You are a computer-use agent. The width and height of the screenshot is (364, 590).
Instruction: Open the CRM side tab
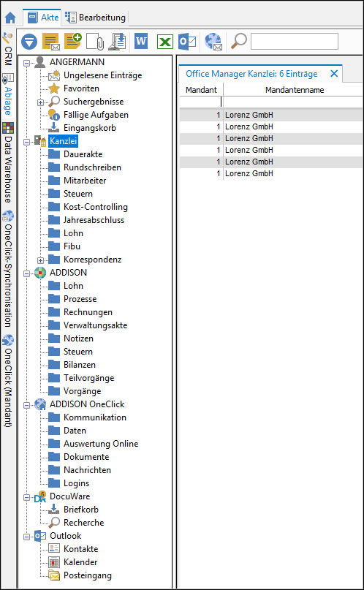click(8, 50)
